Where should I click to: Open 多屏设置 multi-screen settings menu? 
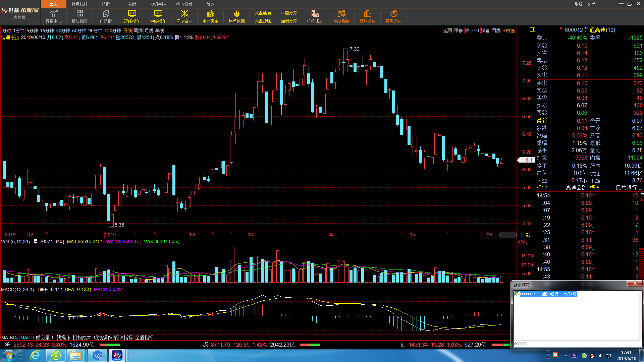(x=184, y=4)
